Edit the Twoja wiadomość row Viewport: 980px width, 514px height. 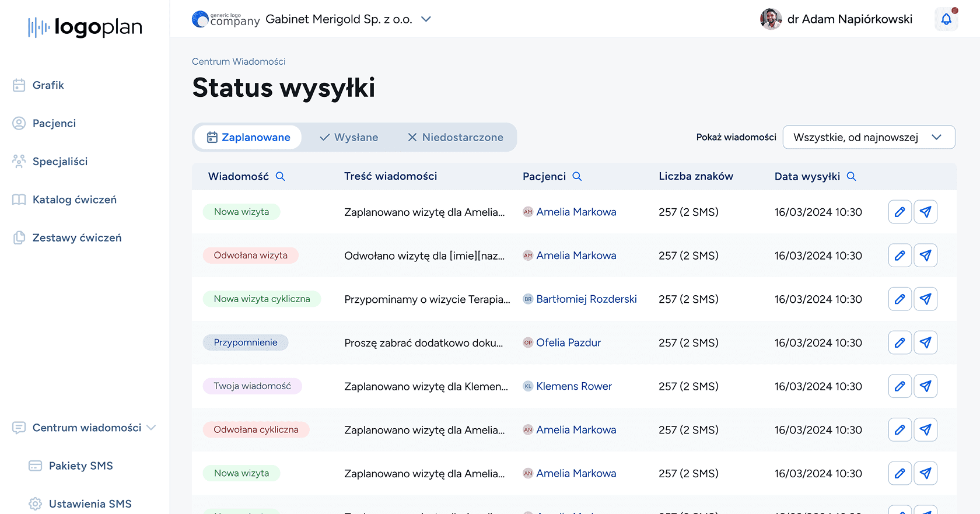(x=900, y=386)
